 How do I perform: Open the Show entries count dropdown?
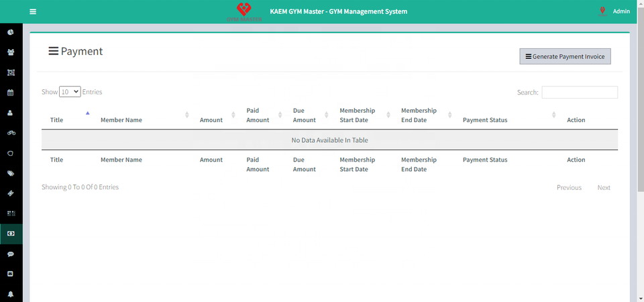tap(70, 92)
